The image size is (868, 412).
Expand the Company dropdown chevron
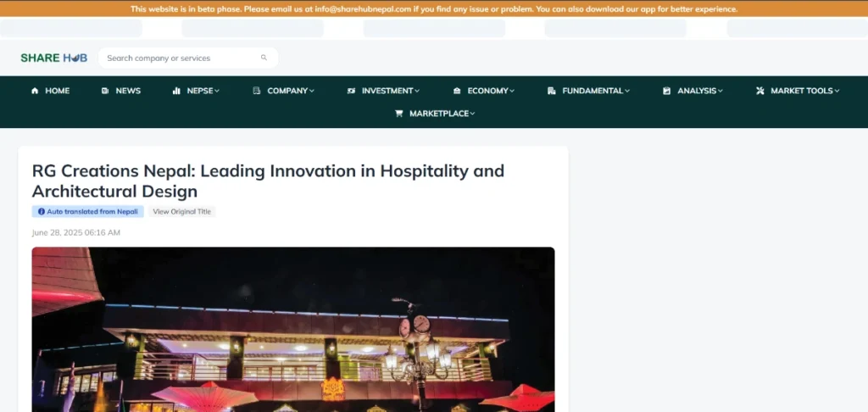click(312, 91)
